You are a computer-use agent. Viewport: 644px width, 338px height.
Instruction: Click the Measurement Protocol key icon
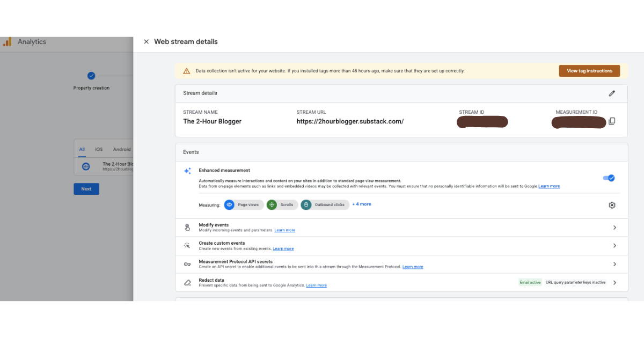187,264
